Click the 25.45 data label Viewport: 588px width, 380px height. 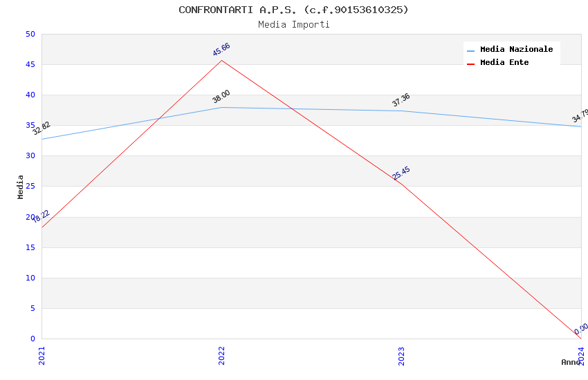tap(401, 173)
